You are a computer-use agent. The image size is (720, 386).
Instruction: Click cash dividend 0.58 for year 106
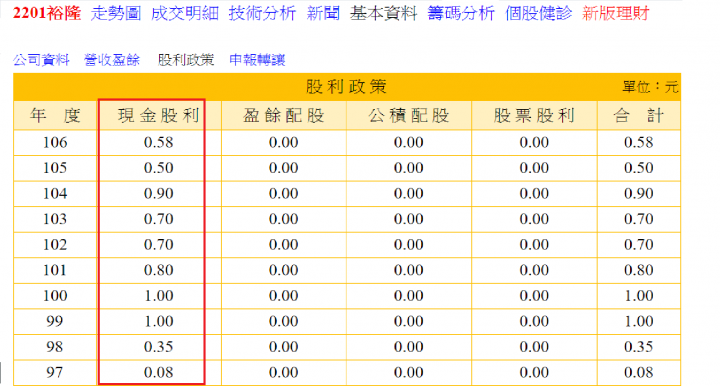tap(158, 143)
